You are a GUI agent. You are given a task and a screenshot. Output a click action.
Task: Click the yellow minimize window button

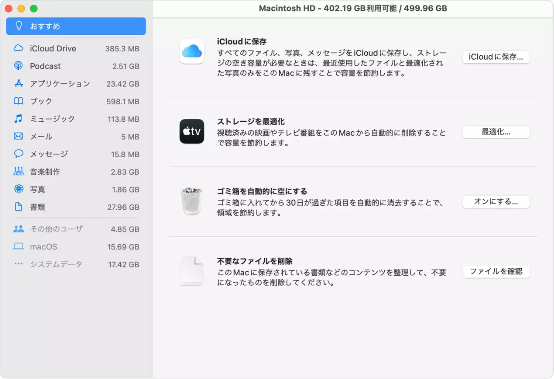point(21,8)
